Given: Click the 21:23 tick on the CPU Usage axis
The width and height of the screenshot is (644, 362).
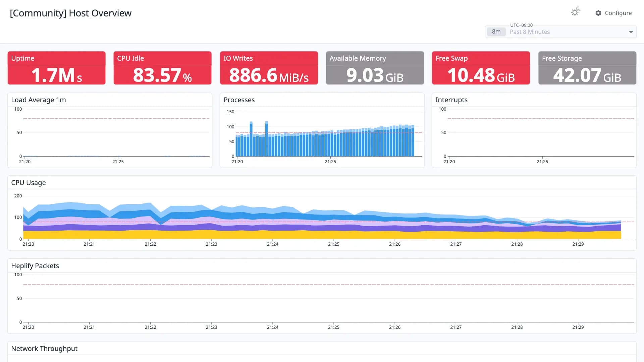Looking at the screenshot, I should click(211, 244).
